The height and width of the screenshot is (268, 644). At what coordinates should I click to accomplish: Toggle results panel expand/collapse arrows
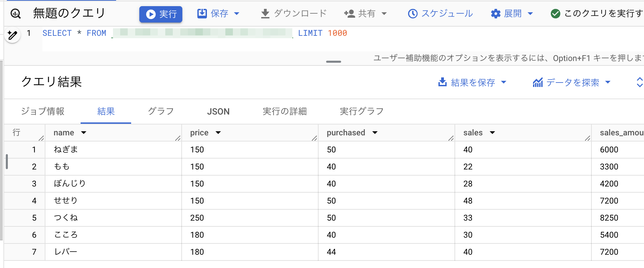(x=640, y=82)
